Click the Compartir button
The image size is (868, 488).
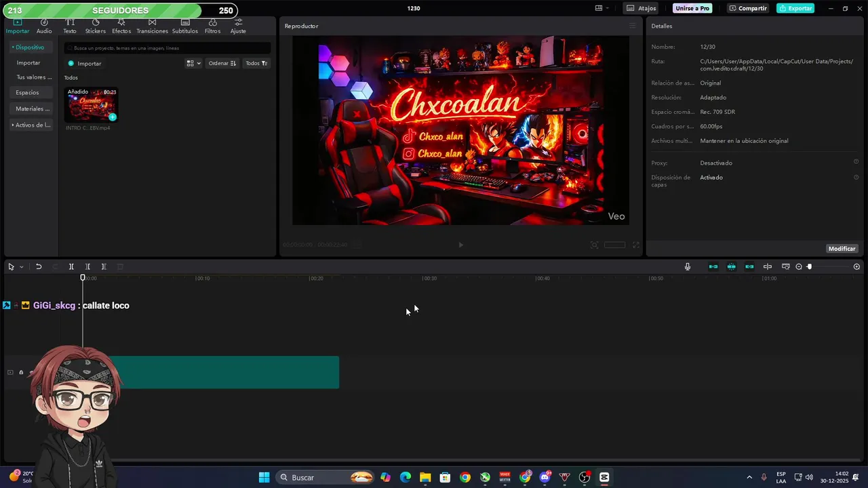pos(748,8)
